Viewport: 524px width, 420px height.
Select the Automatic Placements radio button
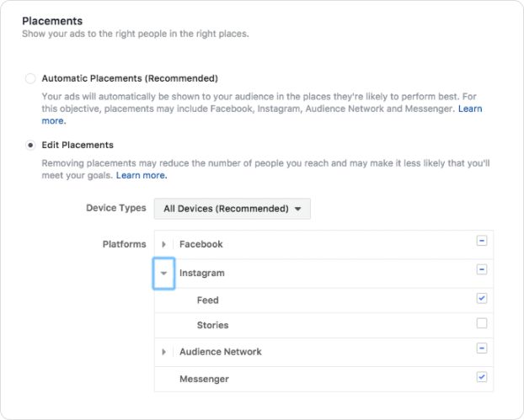point(31,78)
